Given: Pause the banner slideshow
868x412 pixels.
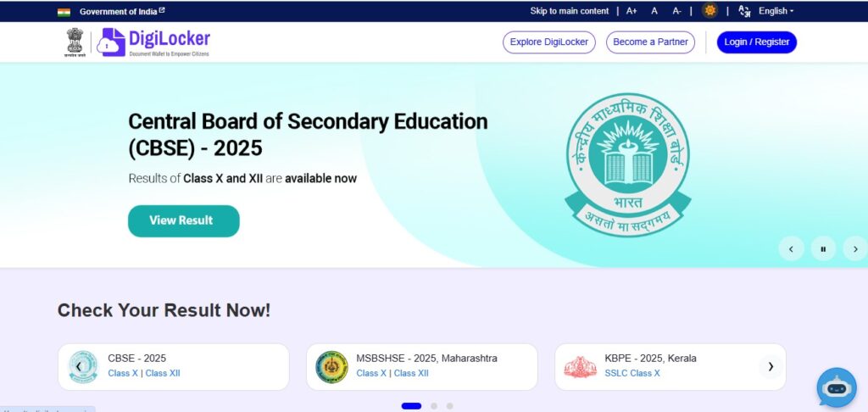Looking at the screenshot, I should (823, 249).
